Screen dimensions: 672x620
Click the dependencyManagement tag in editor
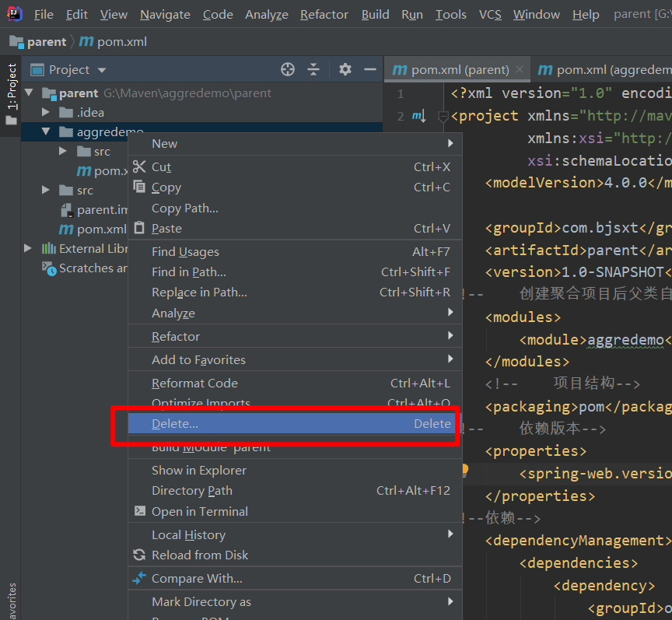[x=579, y=540]
